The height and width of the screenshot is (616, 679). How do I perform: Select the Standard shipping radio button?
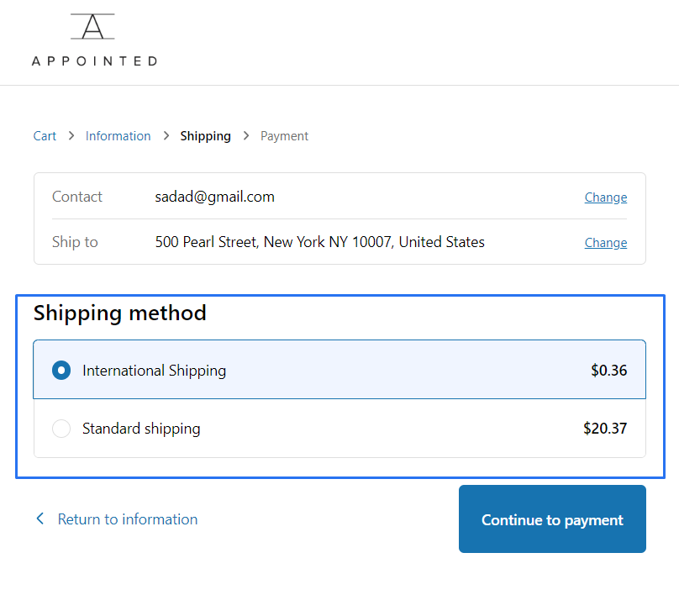click(x=61, y=429)
